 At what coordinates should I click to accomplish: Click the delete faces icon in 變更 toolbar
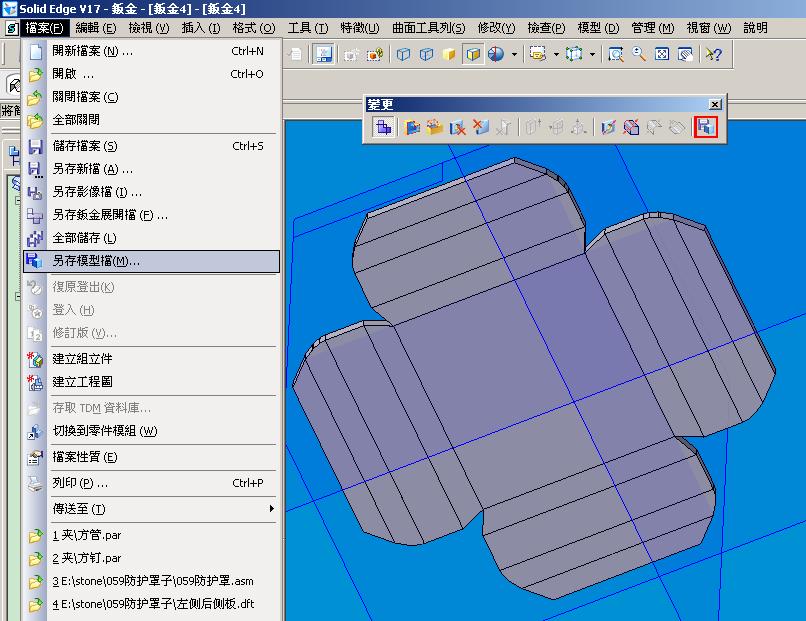point(457,127)
